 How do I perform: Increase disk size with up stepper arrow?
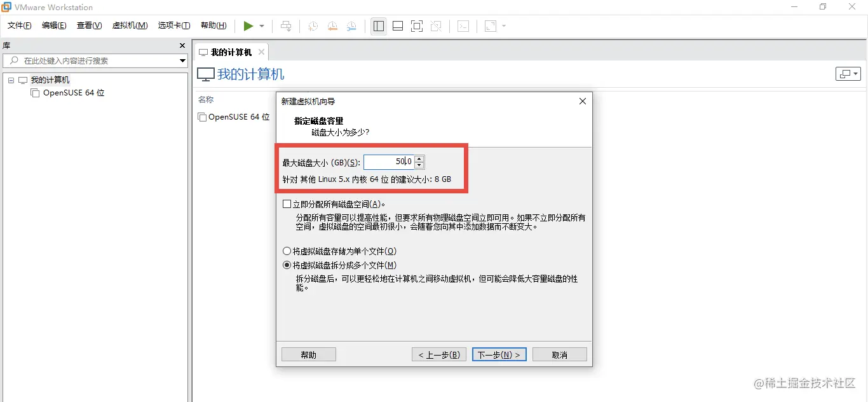tap(419, 158)
